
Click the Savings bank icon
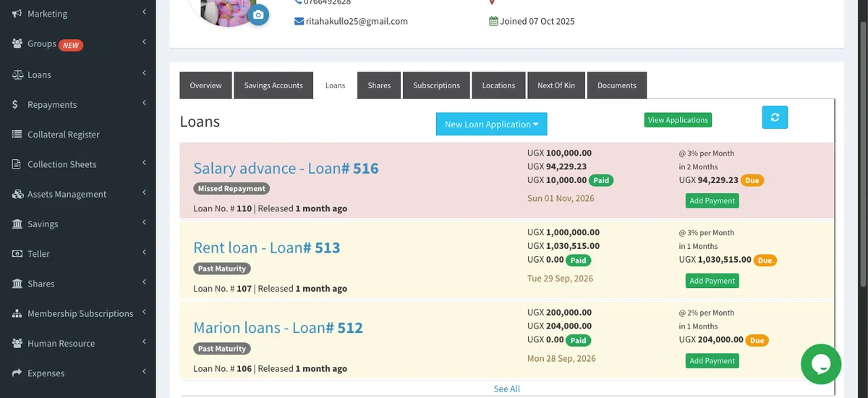tap(17, 224)
